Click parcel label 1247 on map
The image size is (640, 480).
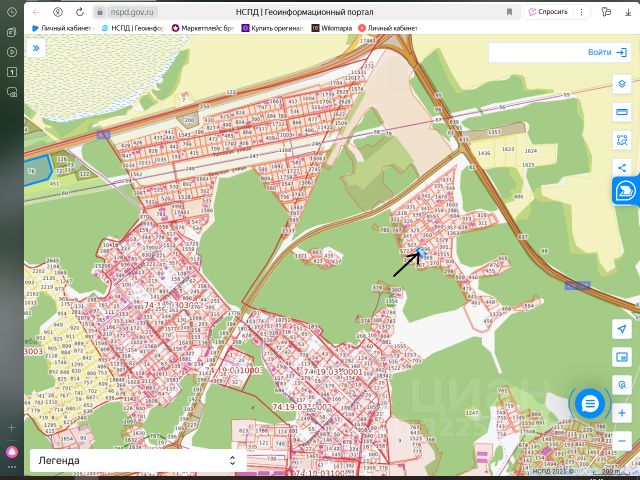(472, 413)
